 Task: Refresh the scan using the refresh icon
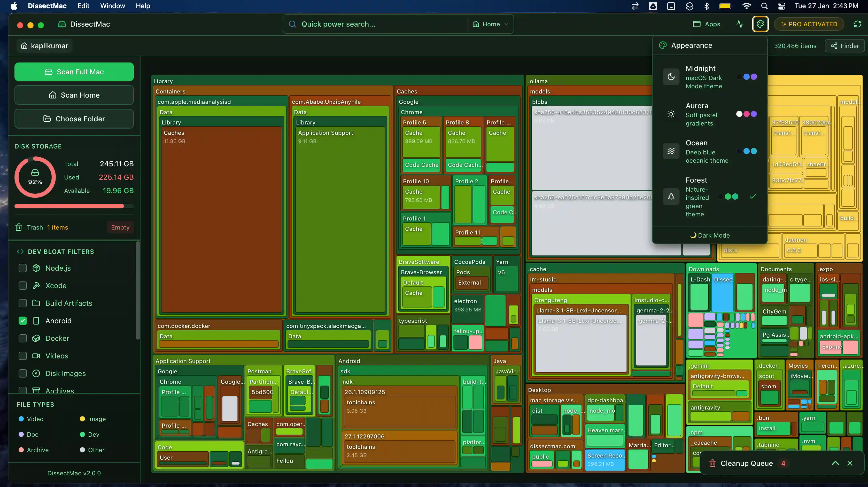(858, 24)
